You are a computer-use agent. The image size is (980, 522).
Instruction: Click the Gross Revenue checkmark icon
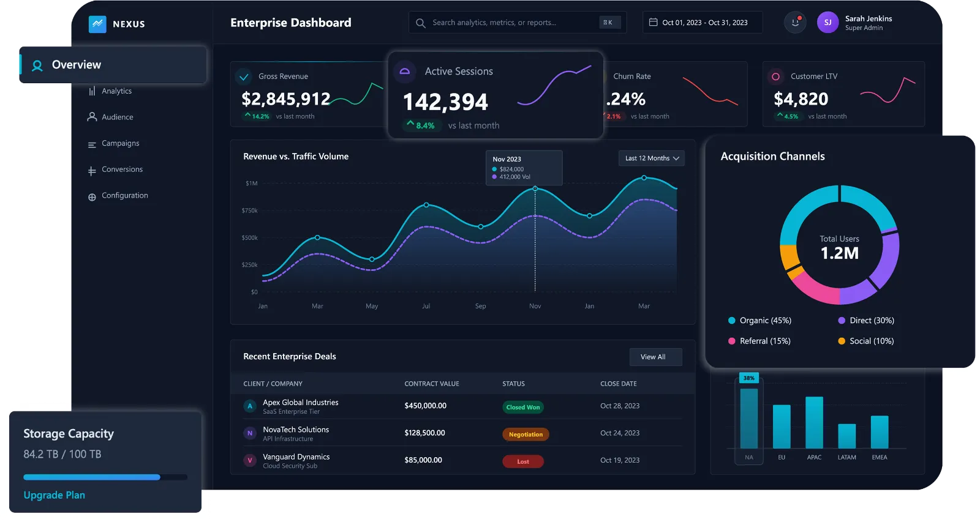coord(244,77)
